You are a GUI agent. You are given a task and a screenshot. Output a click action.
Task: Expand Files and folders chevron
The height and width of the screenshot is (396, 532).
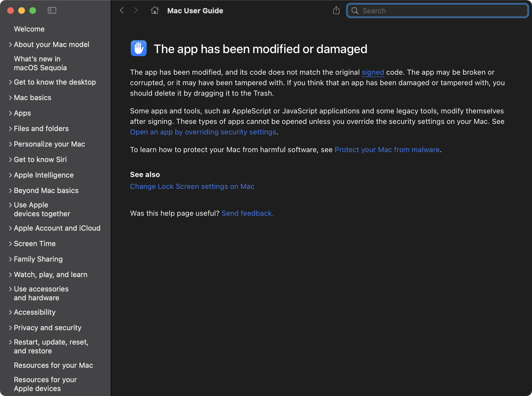[x=10, y=129]
